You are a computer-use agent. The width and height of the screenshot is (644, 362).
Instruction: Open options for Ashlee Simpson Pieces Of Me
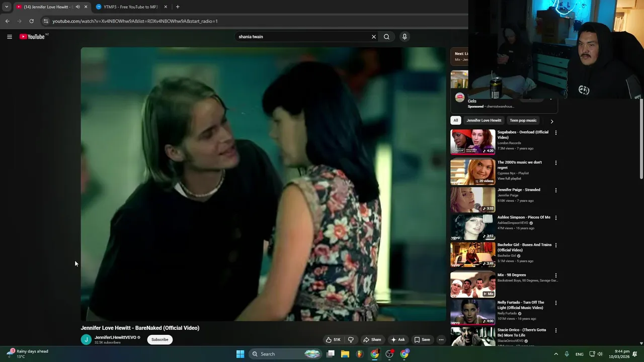pos(555,218)
